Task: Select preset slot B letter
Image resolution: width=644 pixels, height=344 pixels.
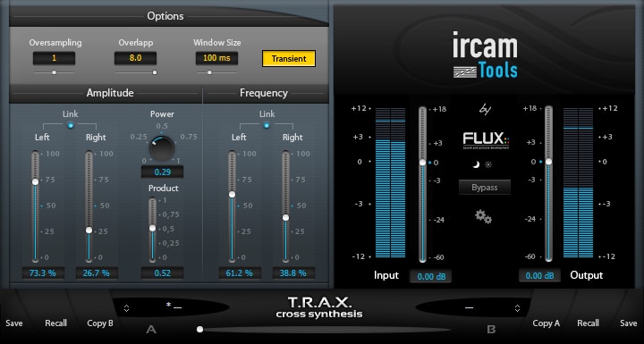Action: (x=491, y=329)
